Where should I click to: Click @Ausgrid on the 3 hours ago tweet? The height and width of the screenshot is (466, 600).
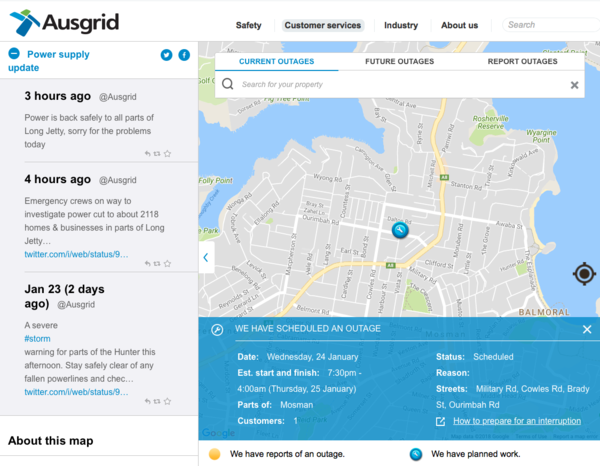pos(117,97)
